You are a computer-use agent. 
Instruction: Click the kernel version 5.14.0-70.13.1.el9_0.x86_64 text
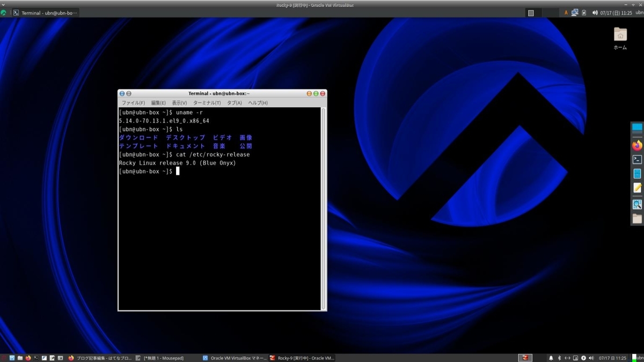point(164,121)
